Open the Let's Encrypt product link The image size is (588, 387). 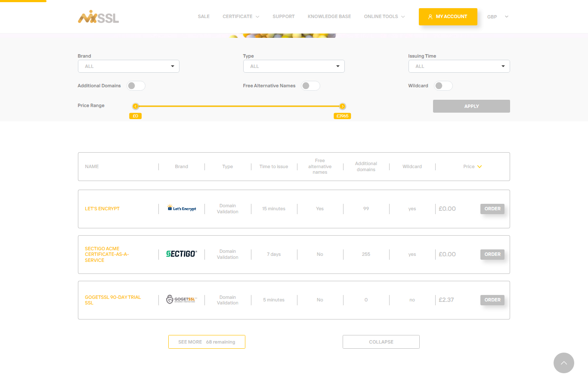102,209
